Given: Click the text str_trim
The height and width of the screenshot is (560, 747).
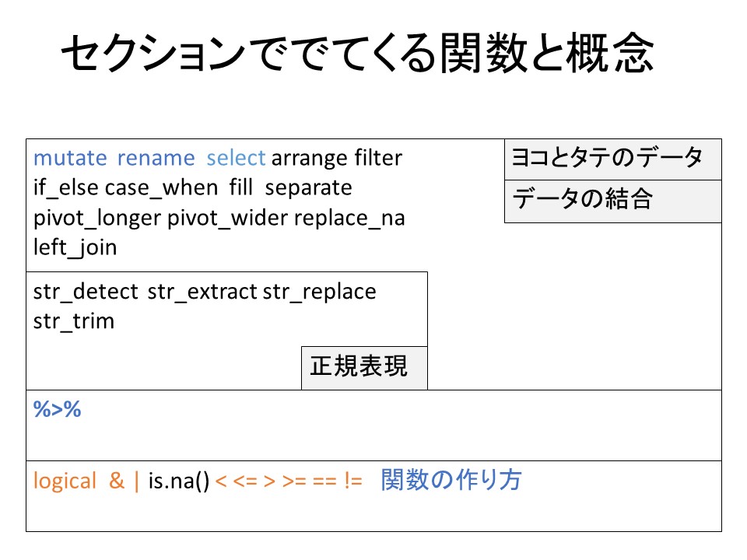Looking at the screenshot, I should click(73, 321).
